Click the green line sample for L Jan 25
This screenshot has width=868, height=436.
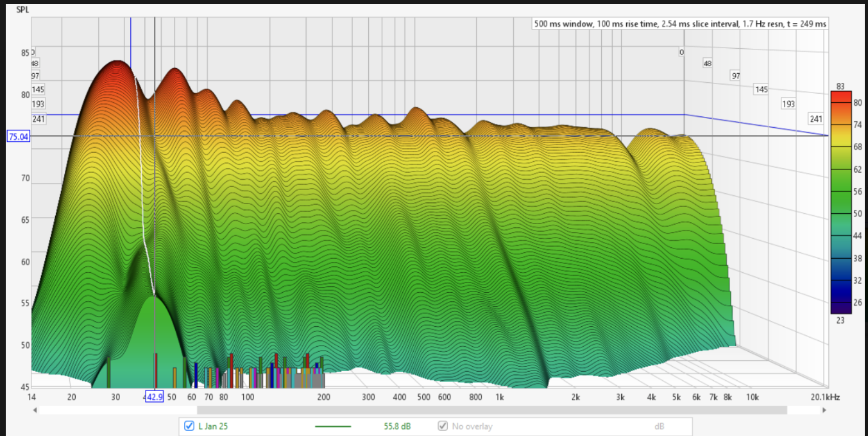click(333, 426)
